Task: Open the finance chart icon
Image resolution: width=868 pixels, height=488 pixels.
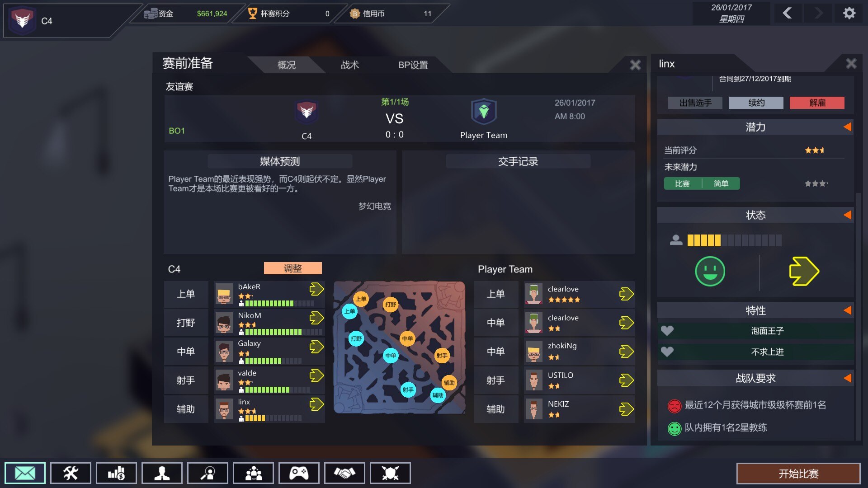Action: coord(116,473)
